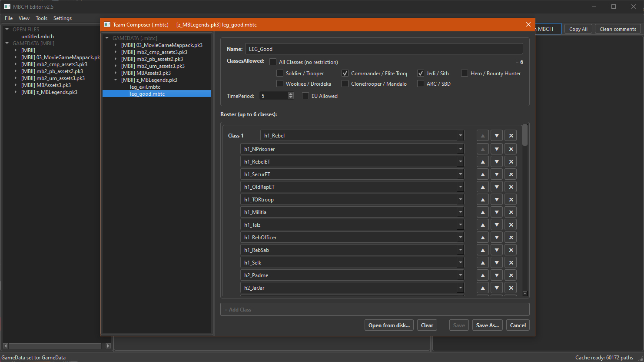Viewport: 644px width, 362px height.
Task: Remove the h1_NPrisoner entry
Action: (511, 149)
